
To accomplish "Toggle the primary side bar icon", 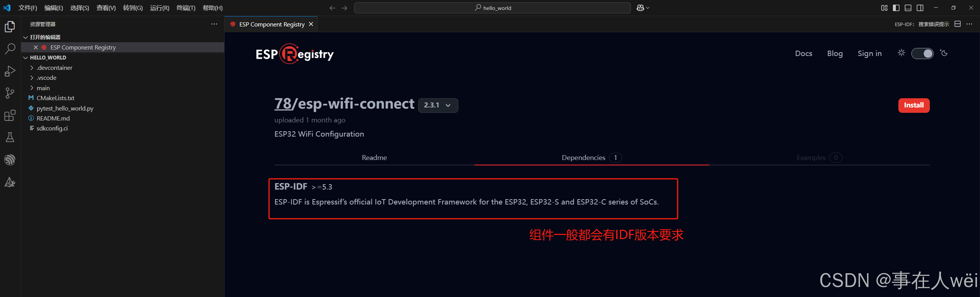I will click(x=896, y=8).
